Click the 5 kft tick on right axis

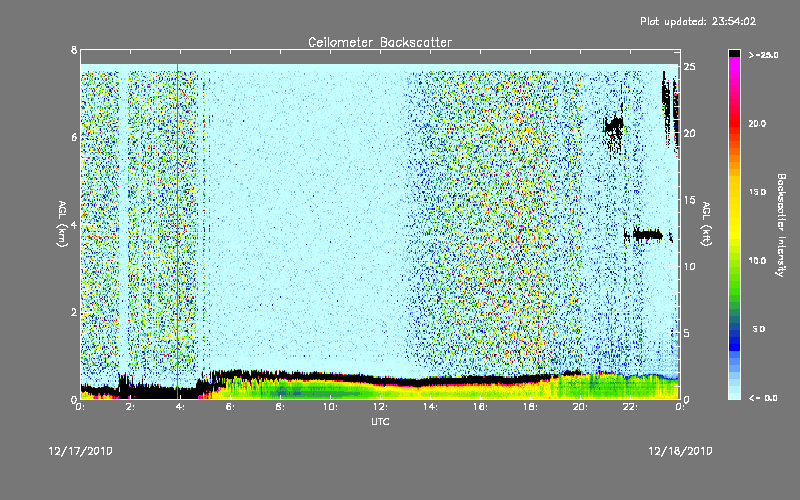point(687,333)
